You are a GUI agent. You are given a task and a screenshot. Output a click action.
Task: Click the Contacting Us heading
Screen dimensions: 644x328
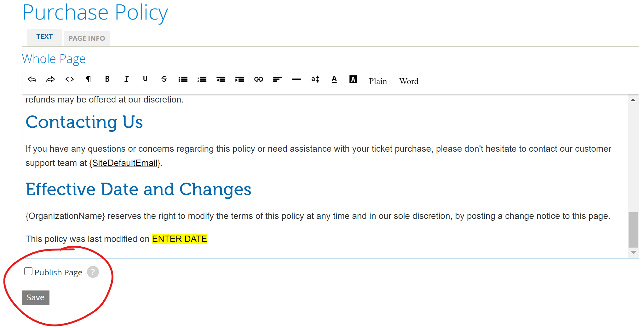(x=84, y=122)
